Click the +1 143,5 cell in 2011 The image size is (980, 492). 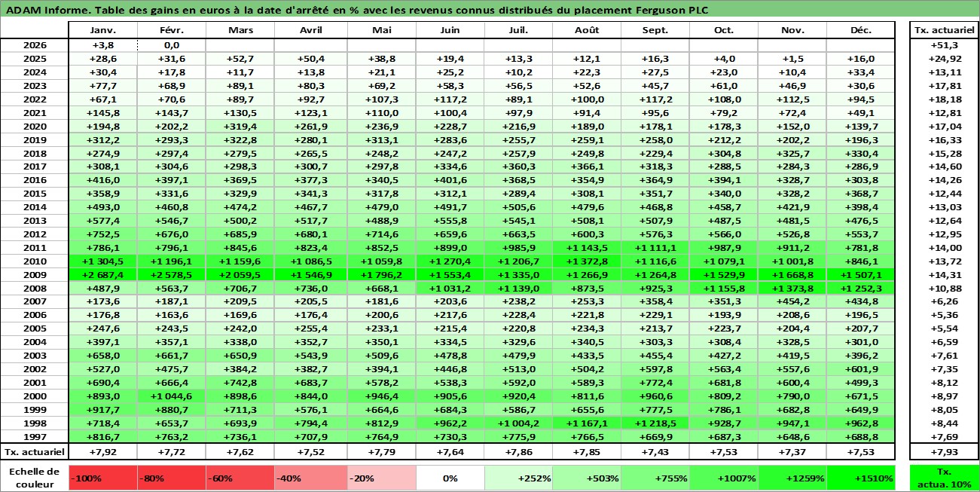pos(586,248)
